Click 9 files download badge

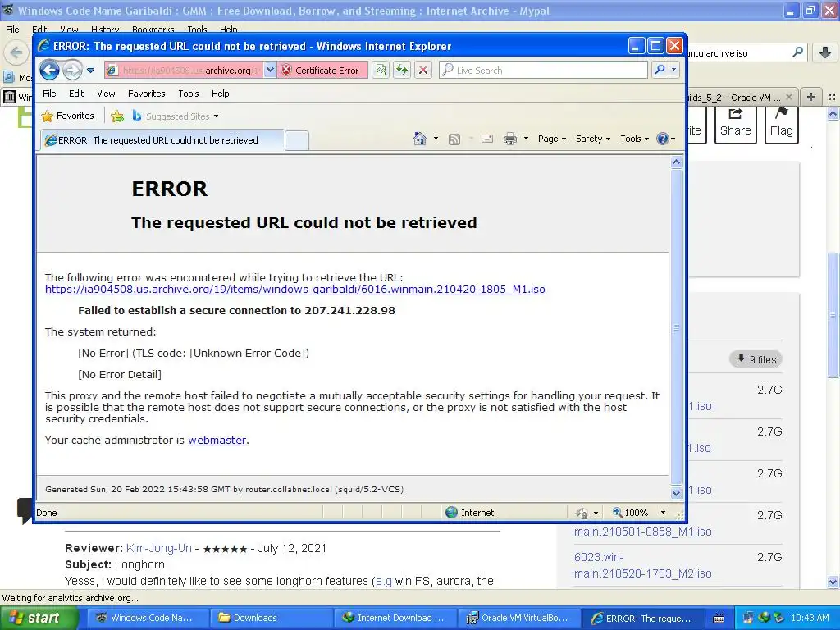(x=756, y=359)
